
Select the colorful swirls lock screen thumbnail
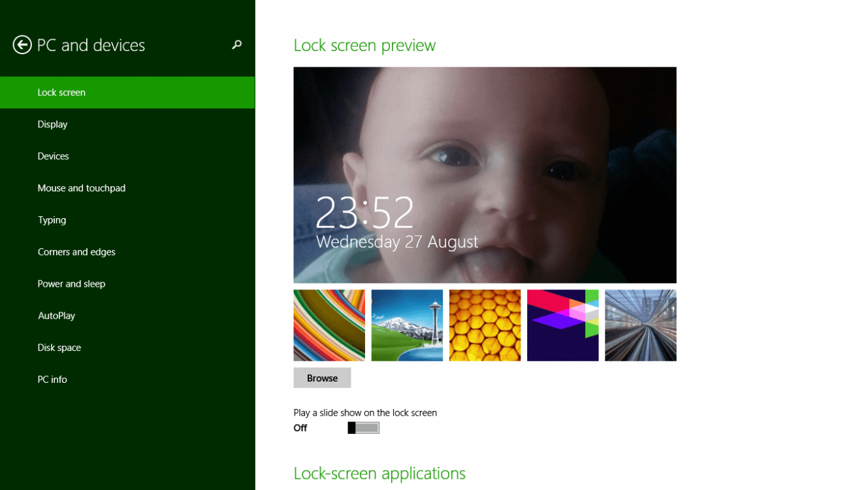point(329,325)
